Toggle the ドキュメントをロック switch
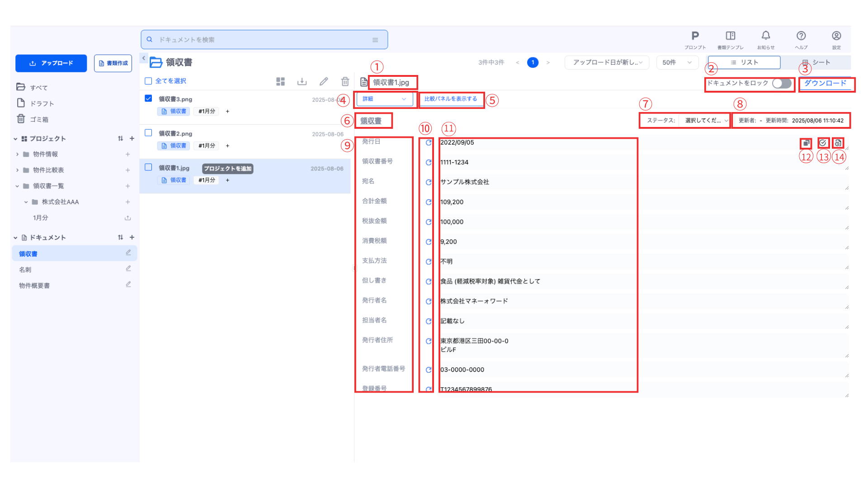Viewport: 868px width, 488px height. [782, 84]
